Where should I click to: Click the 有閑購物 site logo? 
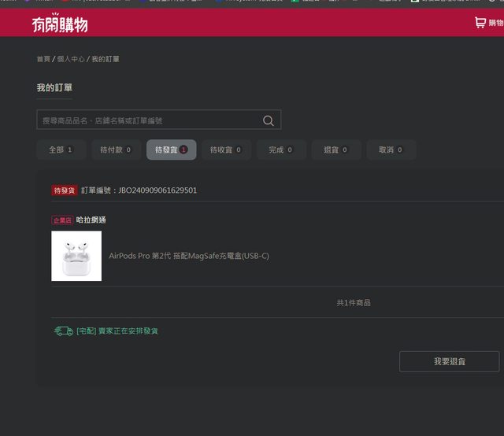(60, 23)
